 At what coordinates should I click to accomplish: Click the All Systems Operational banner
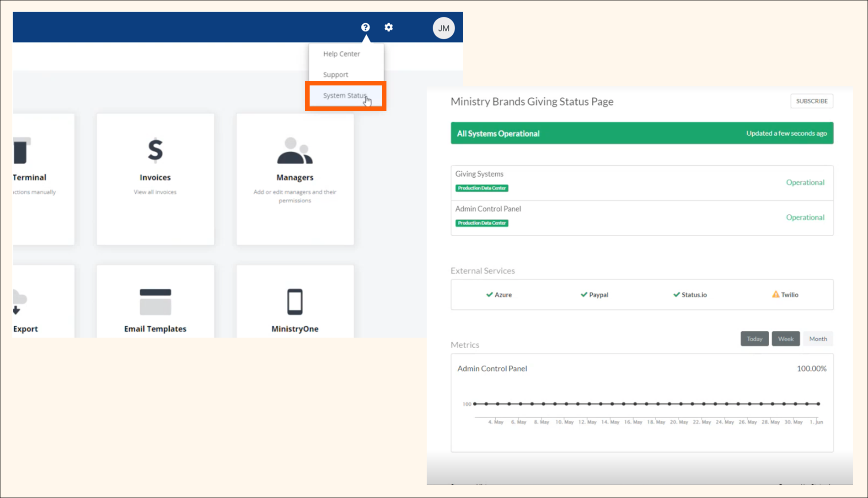642,133
